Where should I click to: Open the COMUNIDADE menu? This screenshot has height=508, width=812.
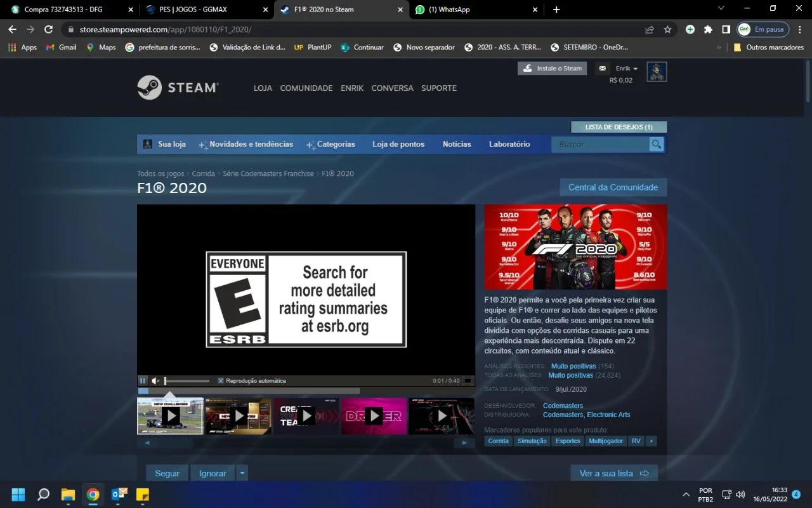[306, 88]
